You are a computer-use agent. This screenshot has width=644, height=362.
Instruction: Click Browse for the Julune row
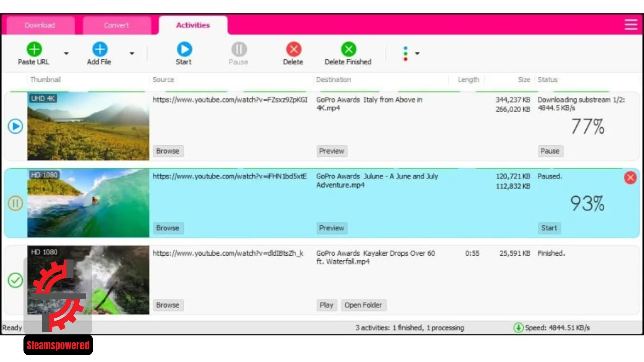click(168, 228)
